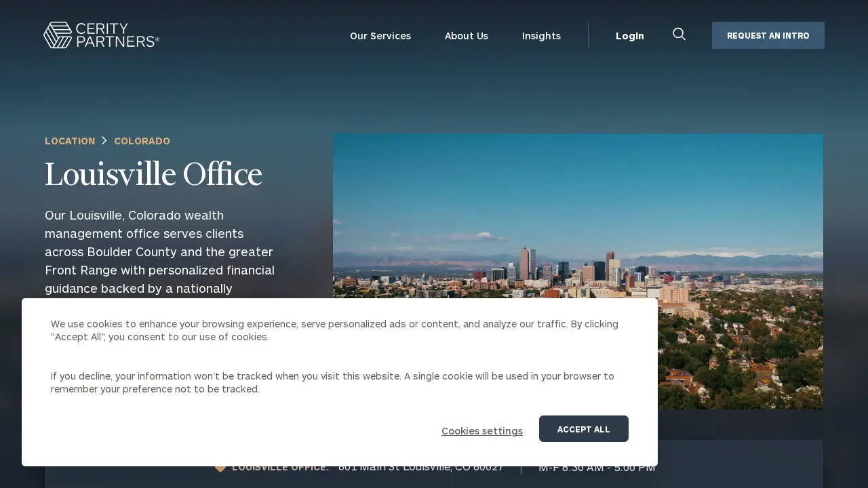
Task: Open the About Us menu
Action: [467, 36]
